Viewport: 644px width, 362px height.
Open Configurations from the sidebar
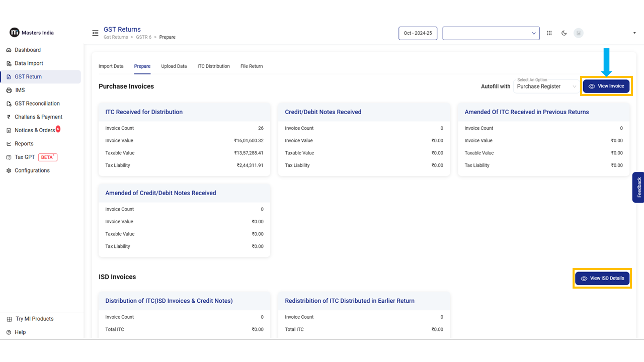click(32, 170)
